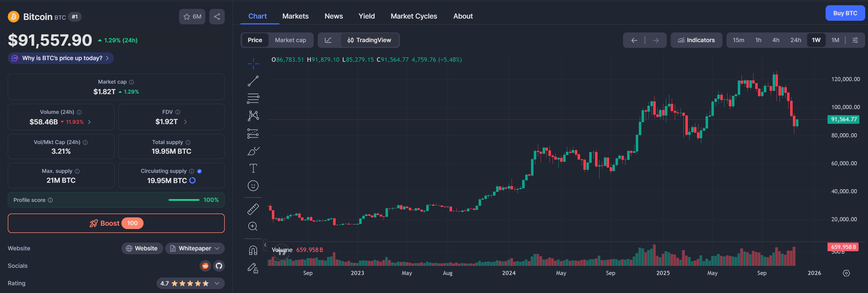Viewport: 868px width, 293px height.
Task: Go forward with the right arrow button
Action: point(655,40)
